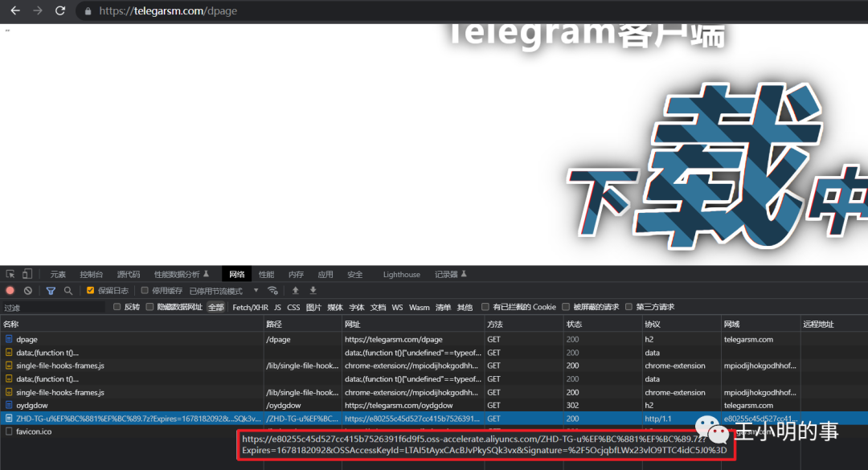This screenshot has height=470, width=868.
Task: Open the 应用 Application tab
Action: click(325, 275)
